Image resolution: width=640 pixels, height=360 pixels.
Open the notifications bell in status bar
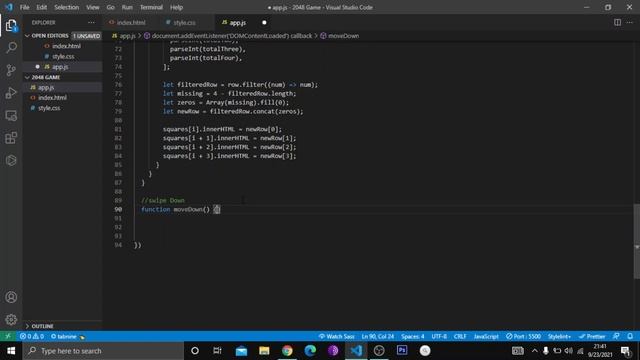tap(630, 336)
